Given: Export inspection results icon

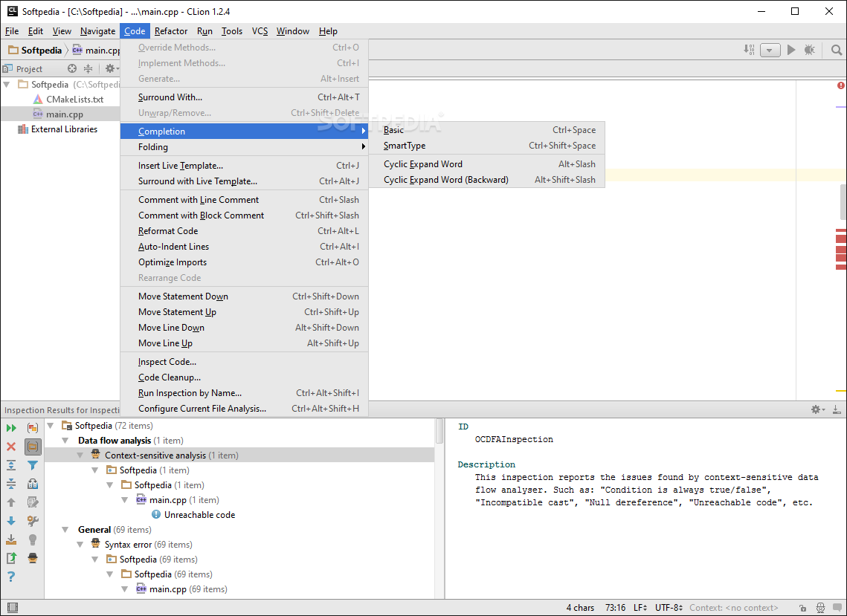Looking at the screenshot, I should click(x=11, y=558).
